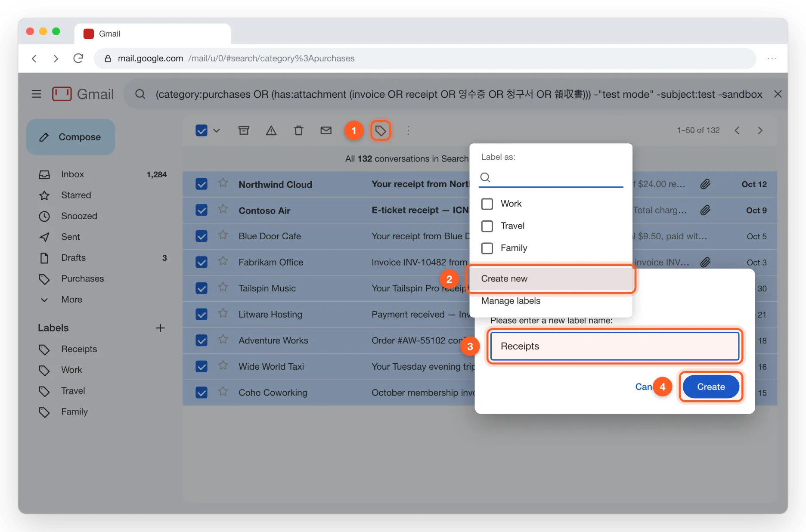Click the Delete trash icon
806x532 pixels.
[x=298, y=130]
